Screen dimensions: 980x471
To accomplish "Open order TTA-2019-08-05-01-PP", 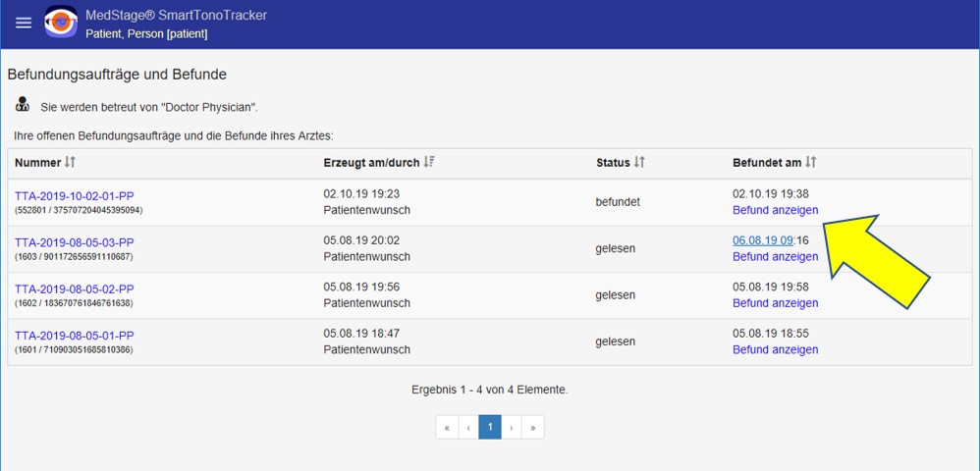I will click(75, 335).
